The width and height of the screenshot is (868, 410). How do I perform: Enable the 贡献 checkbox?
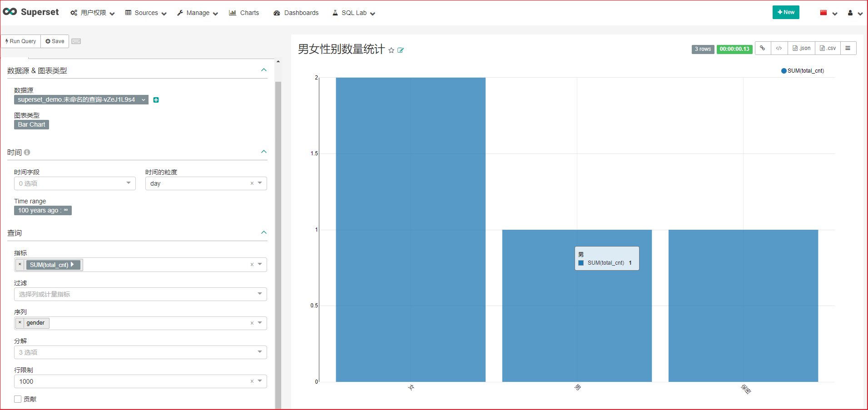pyautogui.click(x=17, y=399)
